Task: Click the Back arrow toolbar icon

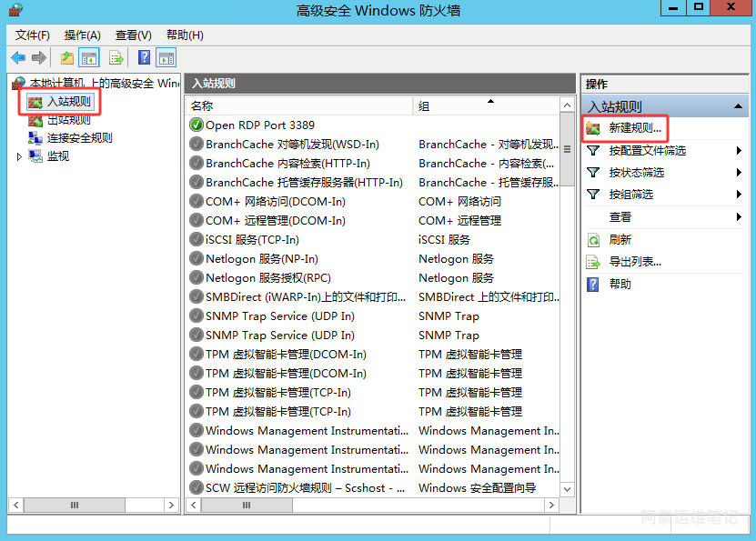Action: (18, 58)
